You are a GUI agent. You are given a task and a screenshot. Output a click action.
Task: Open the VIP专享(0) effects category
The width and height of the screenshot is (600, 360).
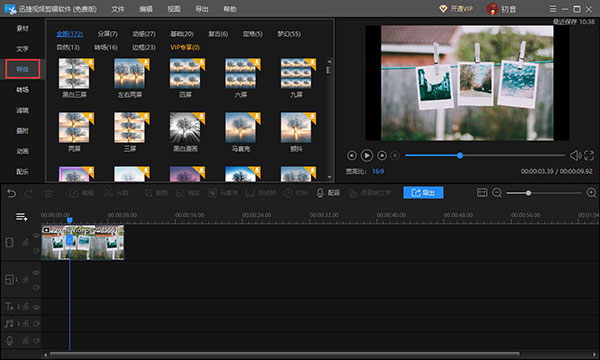point(185,47)
